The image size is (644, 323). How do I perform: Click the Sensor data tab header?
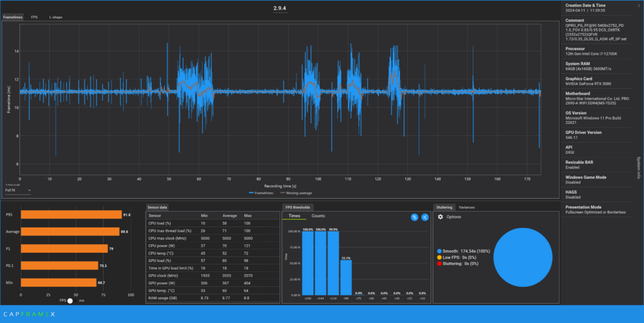tap(157, 207)
